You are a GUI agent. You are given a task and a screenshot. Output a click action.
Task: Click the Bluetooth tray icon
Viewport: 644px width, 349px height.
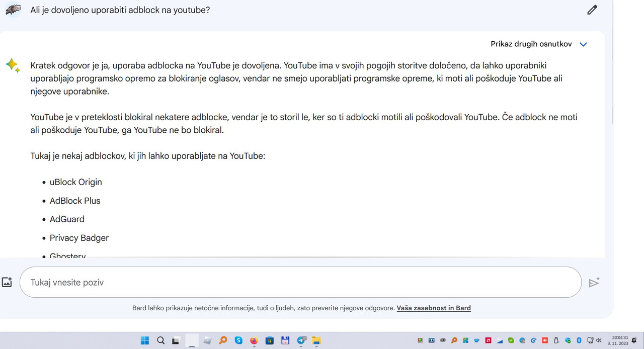[579, 340]
